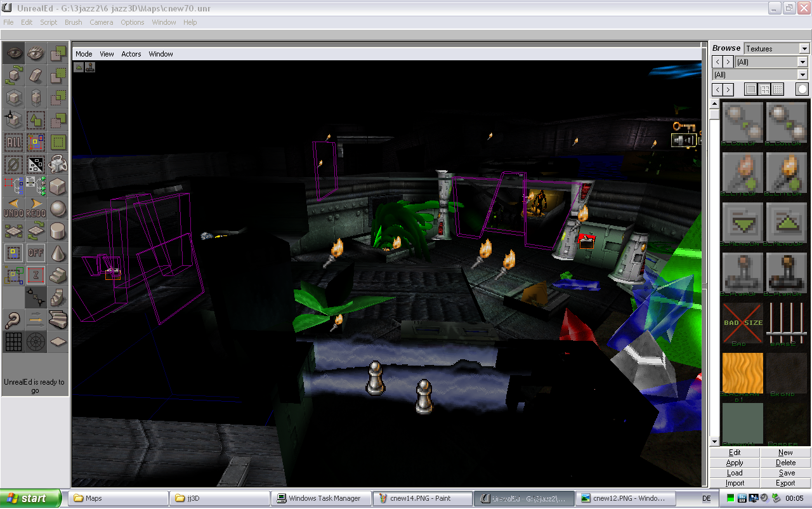Image resolution: width=812 pixels, height=509 pixels.
Task: Click the previous arrow beside view buttons
Action: pyautogui.click(x=717, y=89)
